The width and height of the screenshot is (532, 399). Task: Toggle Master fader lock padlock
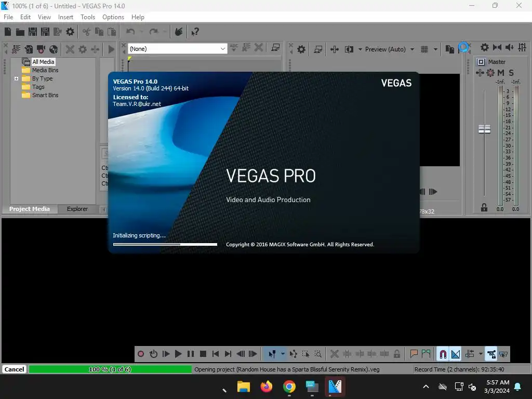484,207
